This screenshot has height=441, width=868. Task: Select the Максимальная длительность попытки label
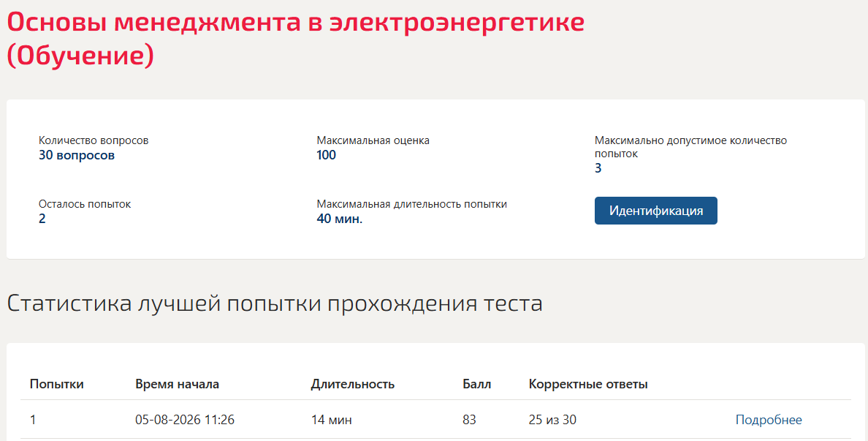click(411, 204)
